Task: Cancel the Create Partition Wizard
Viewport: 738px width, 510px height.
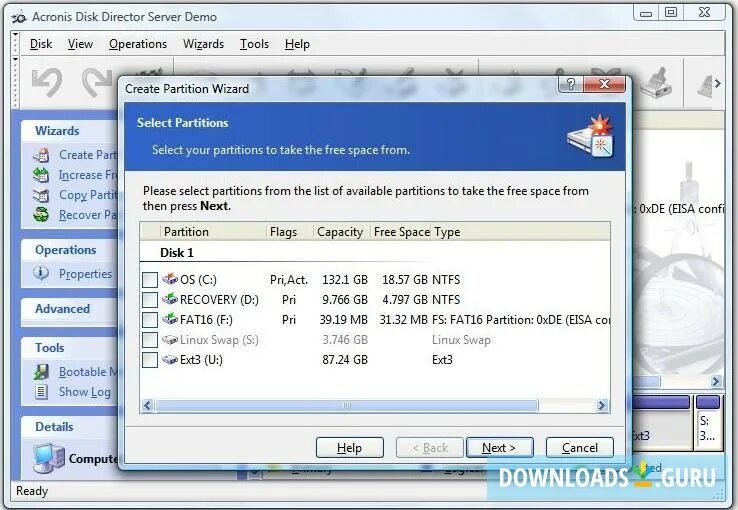Action: pos(579,447)
